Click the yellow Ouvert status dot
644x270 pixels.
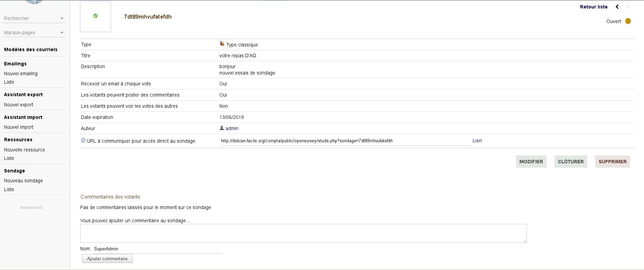point(628,21)
